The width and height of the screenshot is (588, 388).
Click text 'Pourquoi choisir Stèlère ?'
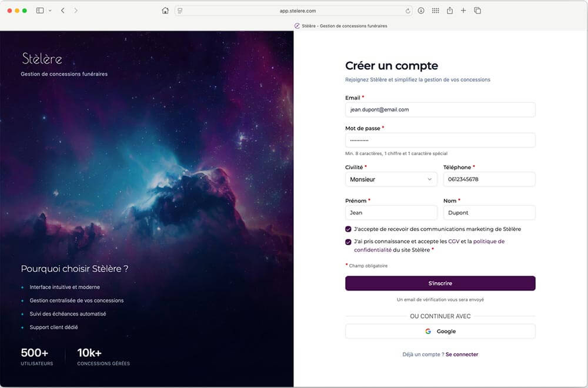[x=75, y=269]
